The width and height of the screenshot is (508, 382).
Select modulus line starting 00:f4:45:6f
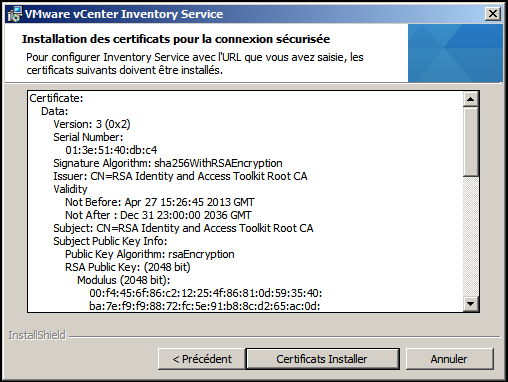coord(206,293)
